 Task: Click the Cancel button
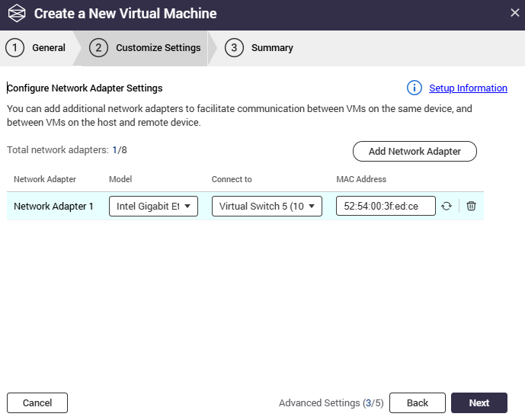37,402
